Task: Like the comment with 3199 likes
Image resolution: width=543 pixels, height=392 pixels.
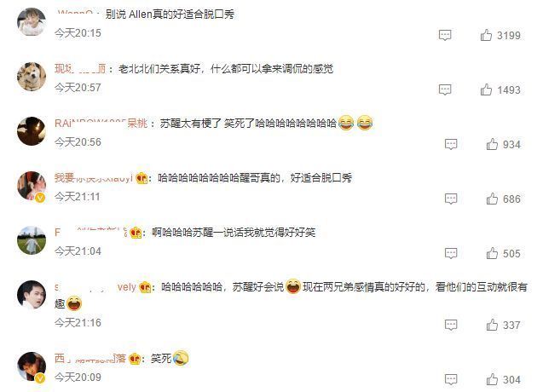Action: coord(486,35)
